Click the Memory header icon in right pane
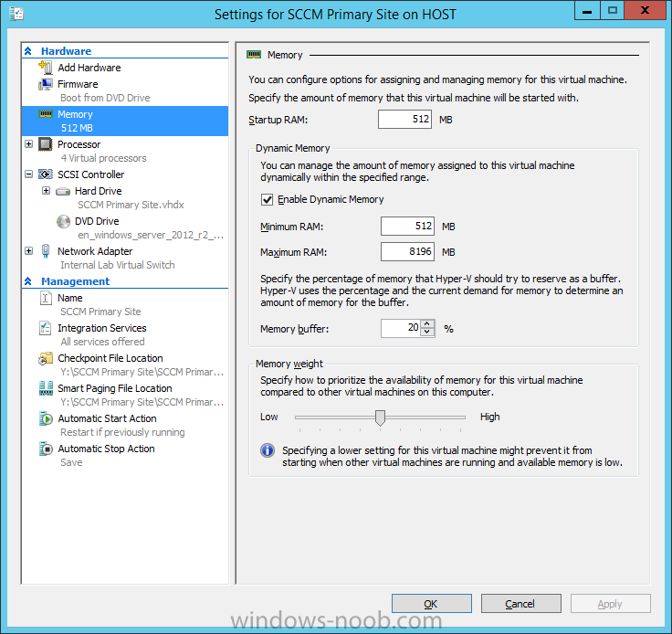 [254, 55]
